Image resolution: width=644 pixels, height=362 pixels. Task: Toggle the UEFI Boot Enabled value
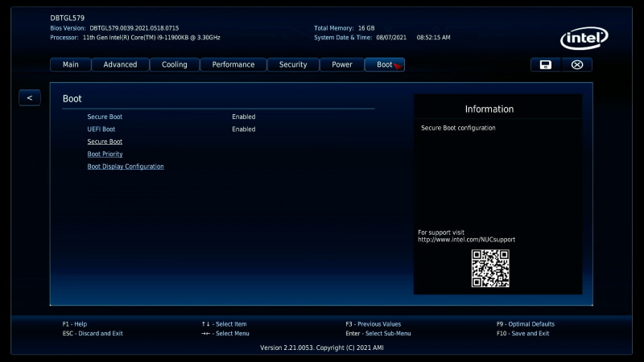(x=244, y=129)
